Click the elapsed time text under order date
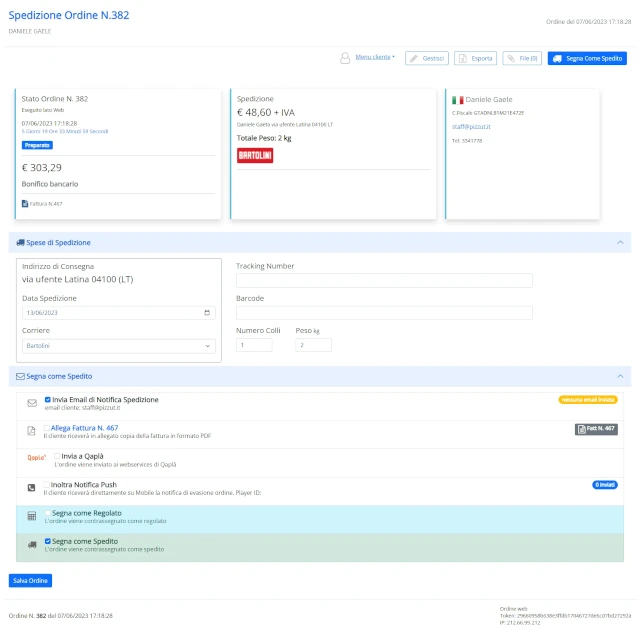The image size is (640, 640). [65, 131]
